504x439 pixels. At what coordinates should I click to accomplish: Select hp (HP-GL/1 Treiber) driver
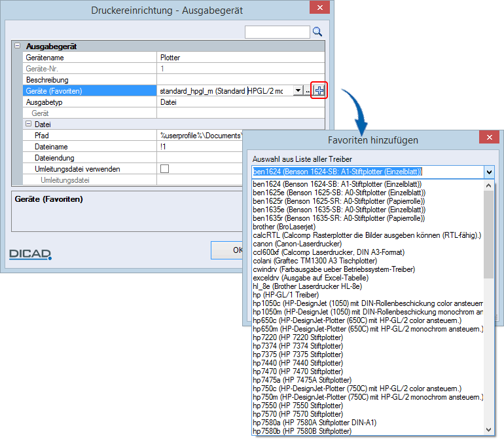click(x=368, y=295)
